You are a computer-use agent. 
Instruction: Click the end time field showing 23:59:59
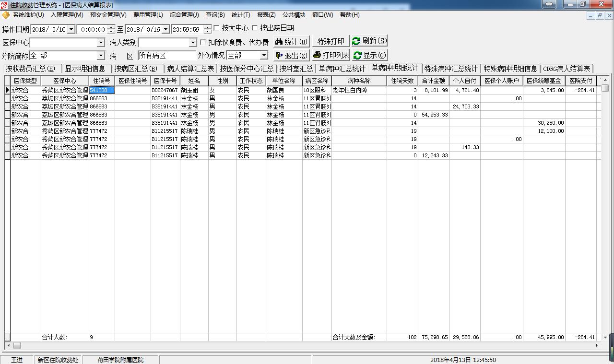[187, 29]
